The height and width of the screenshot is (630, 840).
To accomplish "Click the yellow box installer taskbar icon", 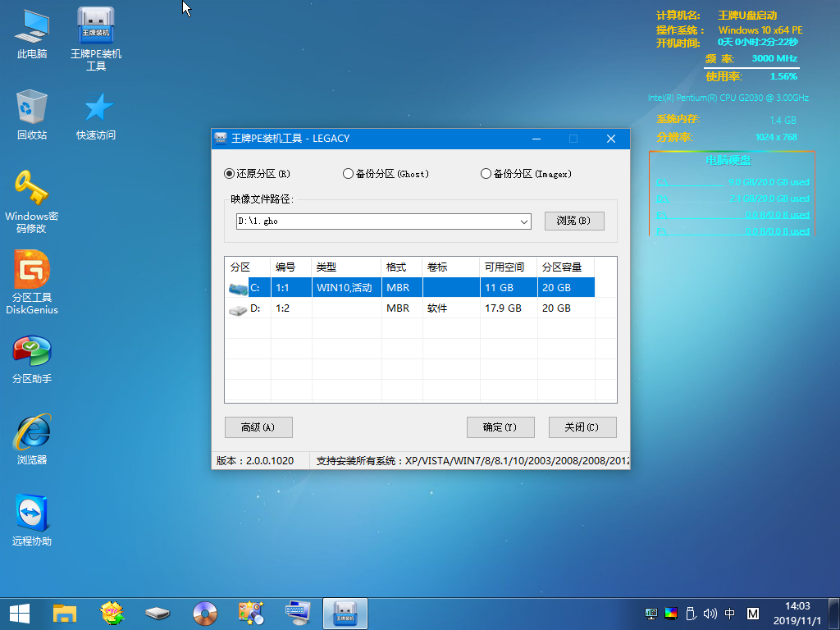I will (x=112, y=614).
